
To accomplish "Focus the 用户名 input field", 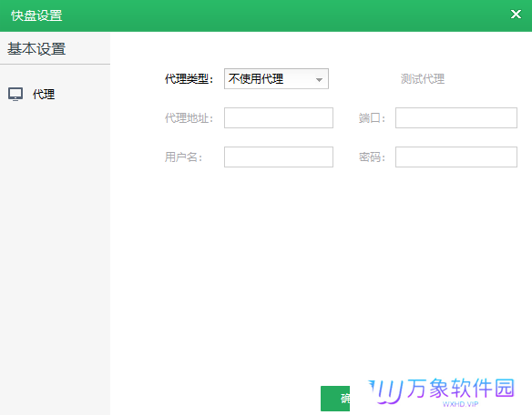I will click(279, 157).
